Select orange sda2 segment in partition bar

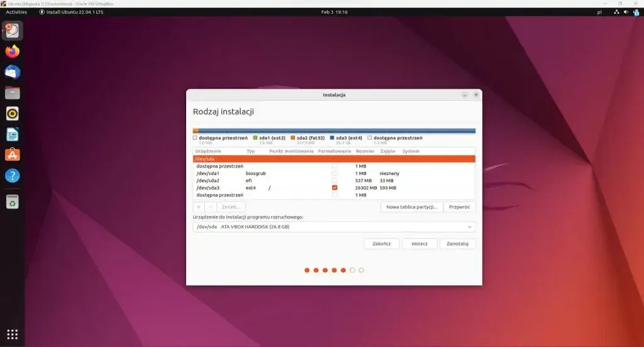[196, 131]
